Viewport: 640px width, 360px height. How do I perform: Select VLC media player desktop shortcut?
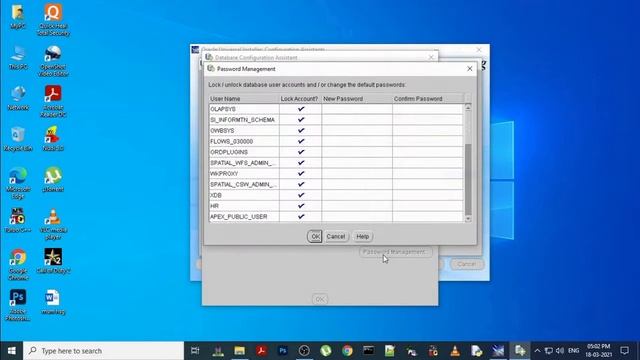pyautogui.click(x=53, y=224)
